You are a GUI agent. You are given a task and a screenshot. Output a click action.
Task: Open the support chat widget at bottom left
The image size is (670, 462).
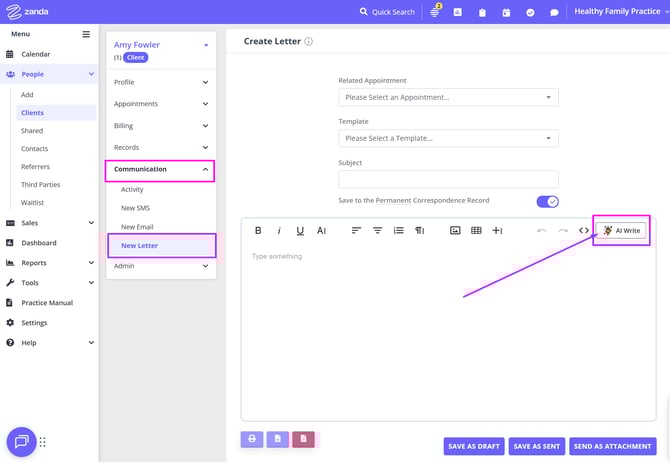tap(21, 441)
